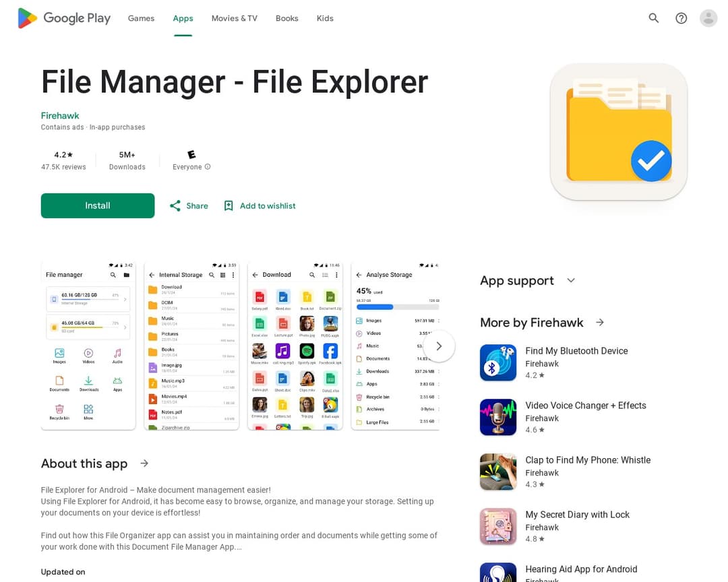728x582 pixels.
Task: Expand the App support section chevron
Action: click(571, 280)
